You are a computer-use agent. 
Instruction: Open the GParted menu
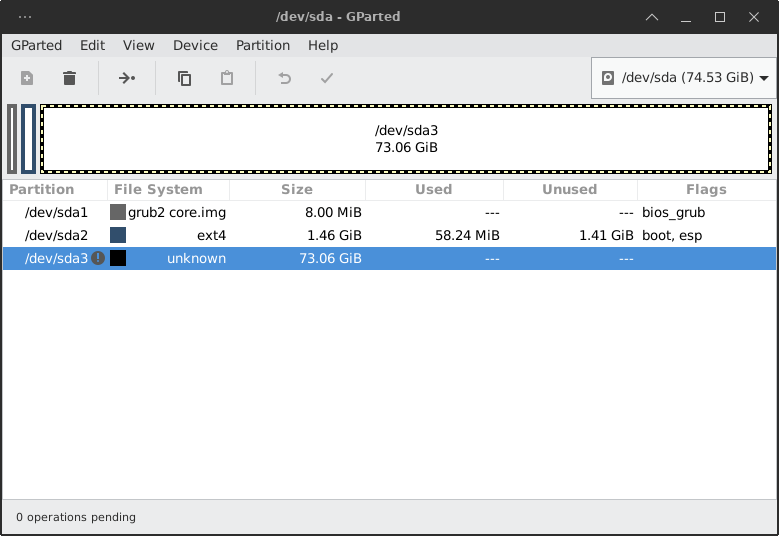(36, 45)
